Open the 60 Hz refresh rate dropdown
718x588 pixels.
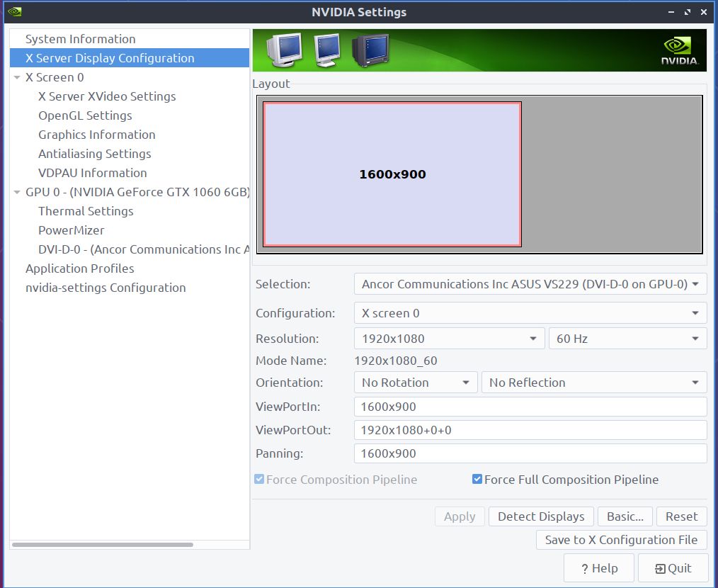pyautogui.click(x=627, y=339)
